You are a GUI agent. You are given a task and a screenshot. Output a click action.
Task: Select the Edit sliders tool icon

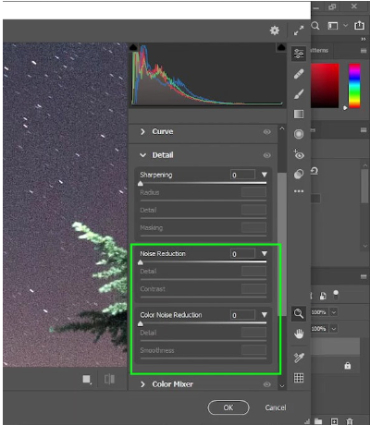tap(299, 54)
